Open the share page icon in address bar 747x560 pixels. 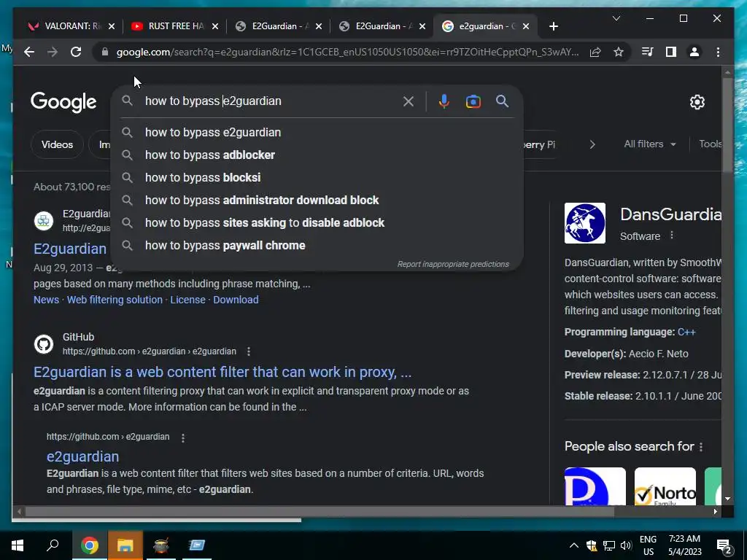595,52
